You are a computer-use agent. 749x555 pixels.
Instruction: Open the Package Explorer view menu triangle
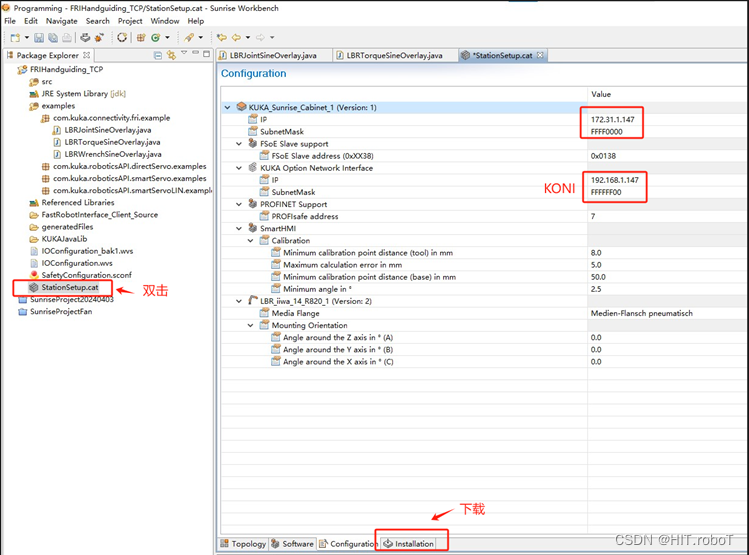point(184,53)
